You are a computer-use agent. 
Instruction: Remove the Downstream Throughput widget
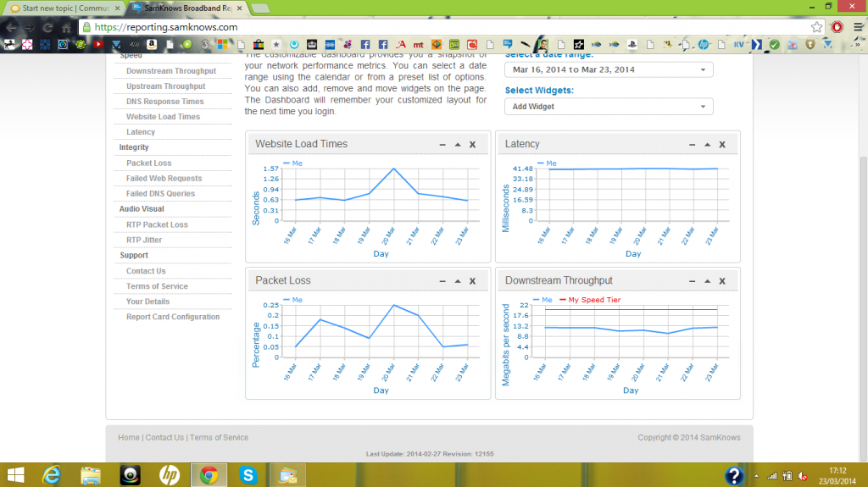722,281
